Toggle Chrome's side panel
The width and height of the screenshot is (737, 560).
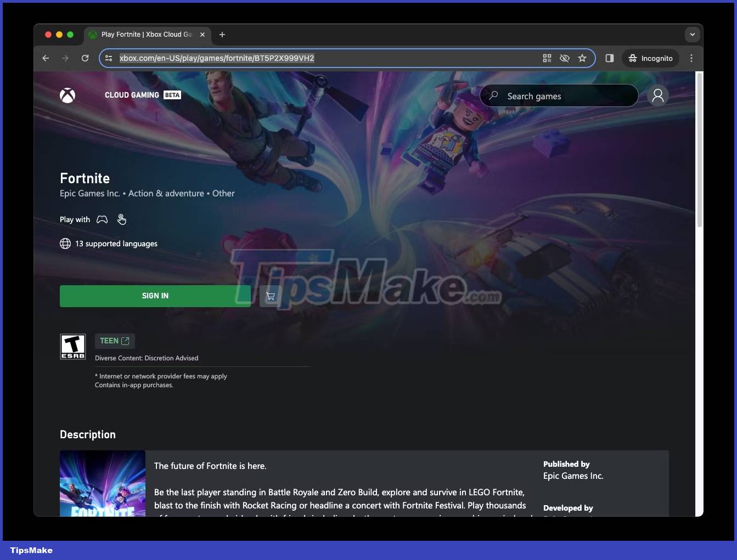coord(609,58)
